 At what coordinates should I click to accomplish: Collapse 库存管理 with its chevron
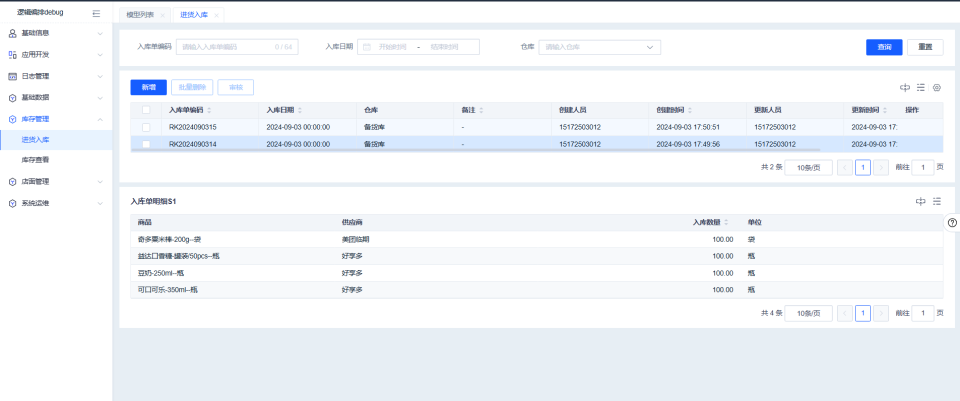click(100, 119)
